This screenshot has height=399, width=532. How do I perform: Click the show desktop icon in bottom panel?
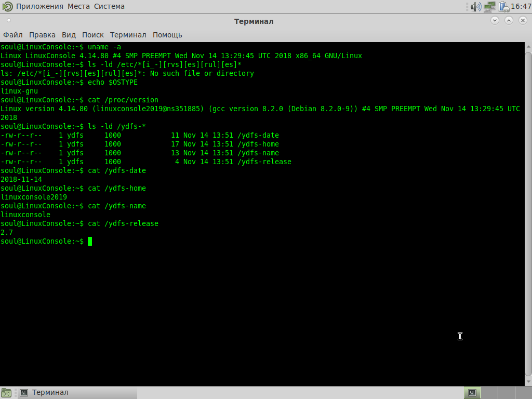click(6, 393)
